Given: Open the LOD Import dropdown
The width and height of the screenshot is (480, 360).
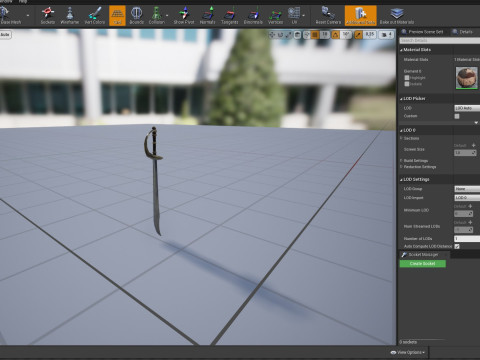Looking at the screenshot, I should pyautogui.click(x=467, y=198).
